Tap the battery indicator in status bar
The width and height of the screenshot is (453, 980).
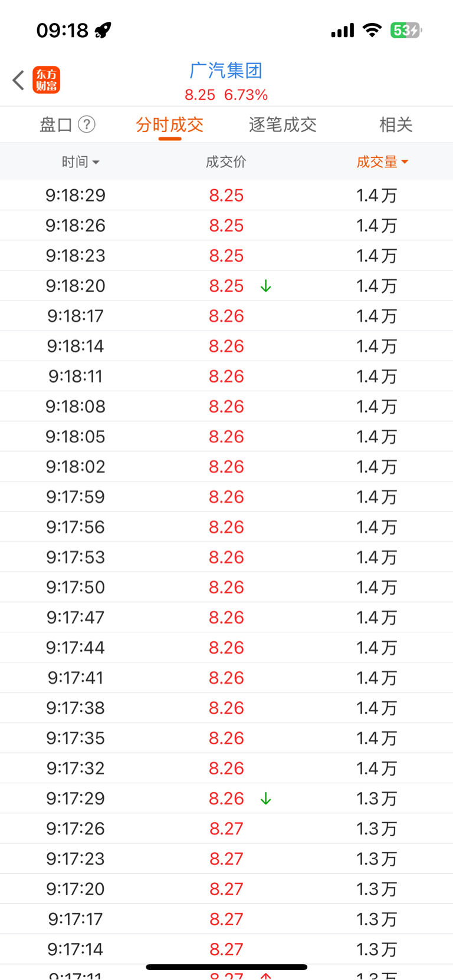coord(406,30)
